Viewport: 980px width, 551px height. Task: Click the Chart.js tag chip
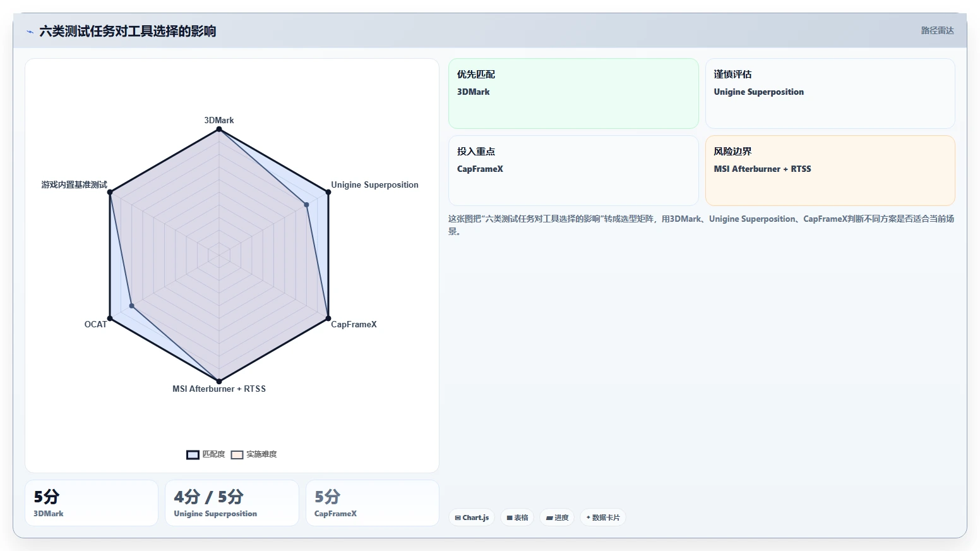point(472,518)
